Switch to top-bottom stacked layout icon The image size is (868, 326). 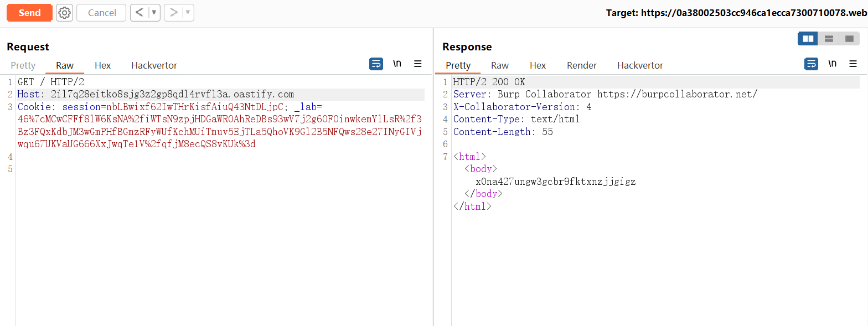[x=829, y=39]
